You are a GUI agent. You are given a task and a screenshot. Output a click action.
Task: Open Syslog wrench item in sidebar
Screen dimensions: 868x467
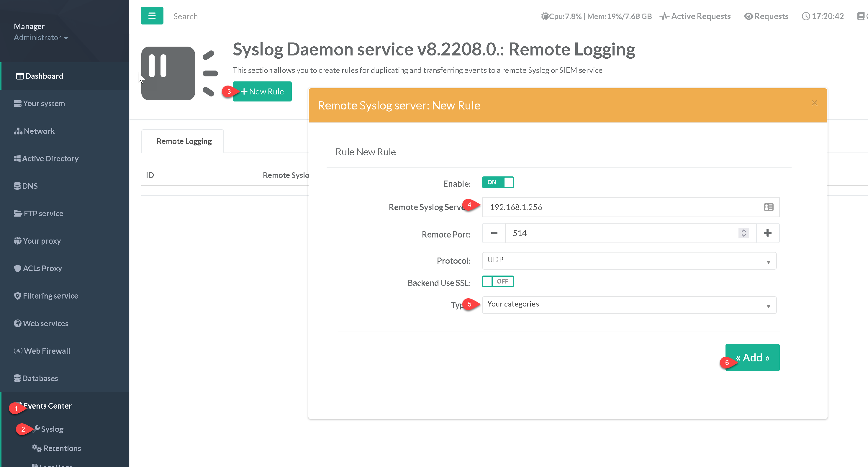[52, 429]
